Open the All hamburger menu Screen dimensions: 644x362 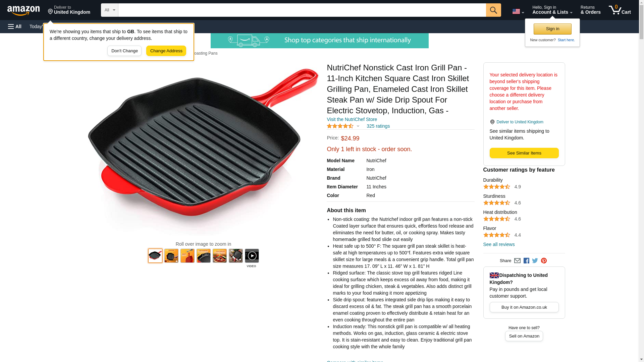pos(15,26)
